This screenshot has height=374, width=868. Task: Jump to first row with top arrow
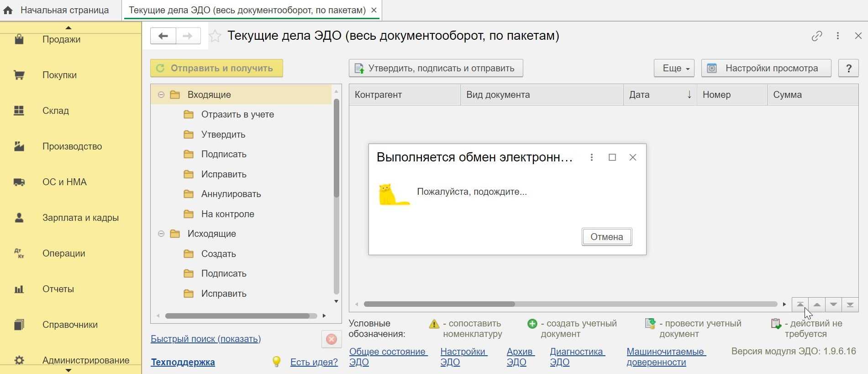(x=800, y=305)
